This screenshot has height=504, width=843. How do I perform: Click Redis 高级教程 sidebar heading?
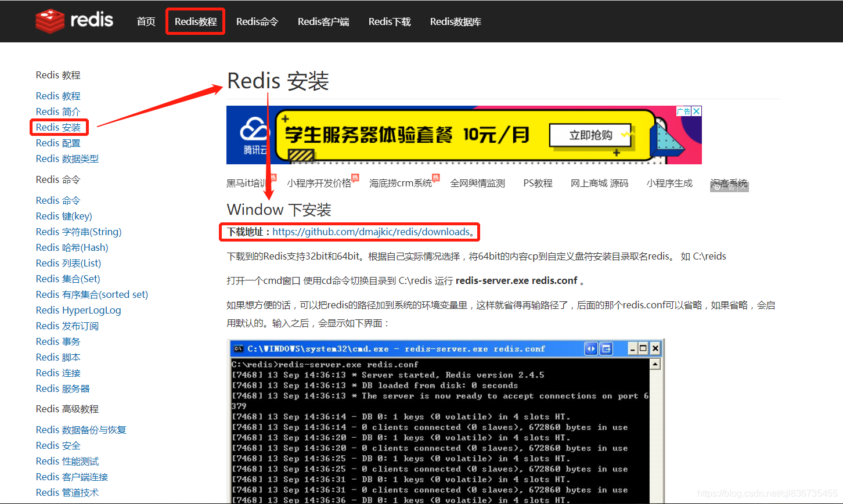pyautogui.click(x=67, y=409)
